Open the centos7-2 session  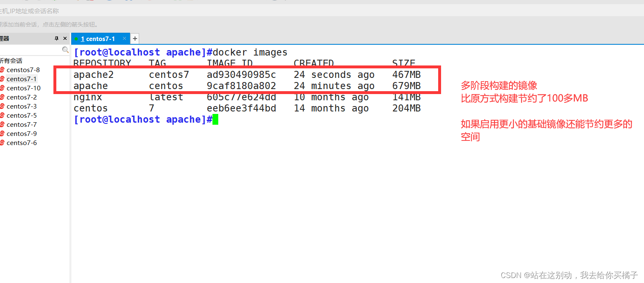coord(21,97)
